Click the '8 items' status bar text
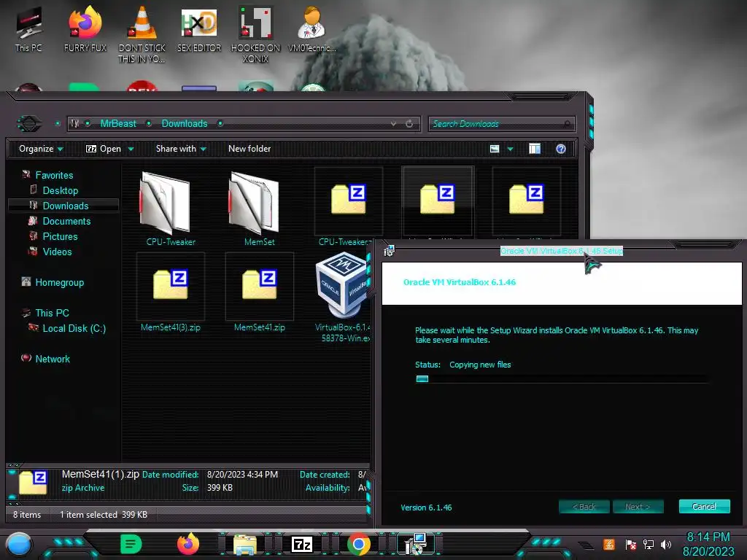The height and width of the screenshot is (560, 747). [x=27, y=515]
